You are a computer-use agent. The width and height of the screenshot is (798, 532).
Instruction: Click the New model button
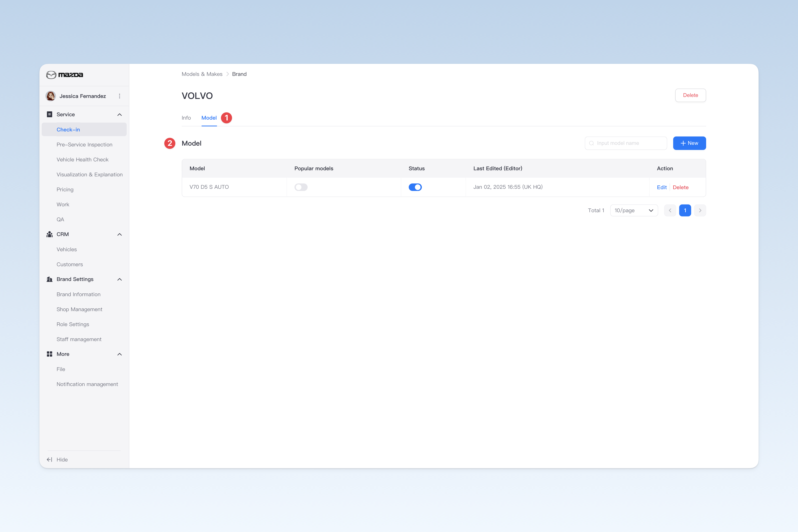[689, 143]
